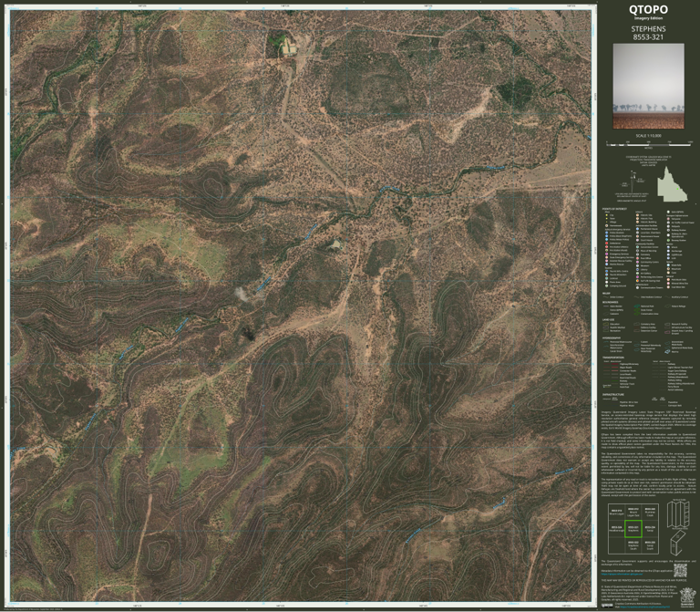The height and width of the screenshot is (612, 700).
Task: Click the QTOPO title heading
Action: 648,9
